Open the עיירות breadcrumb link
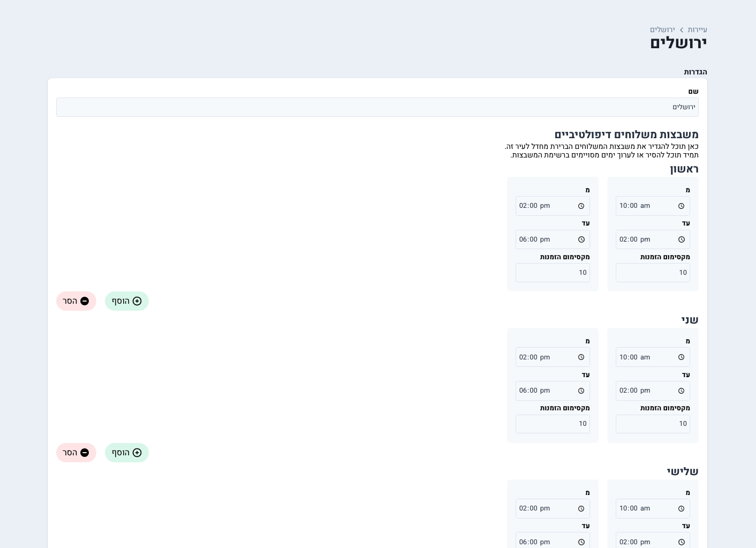 (x=697, y=30)
